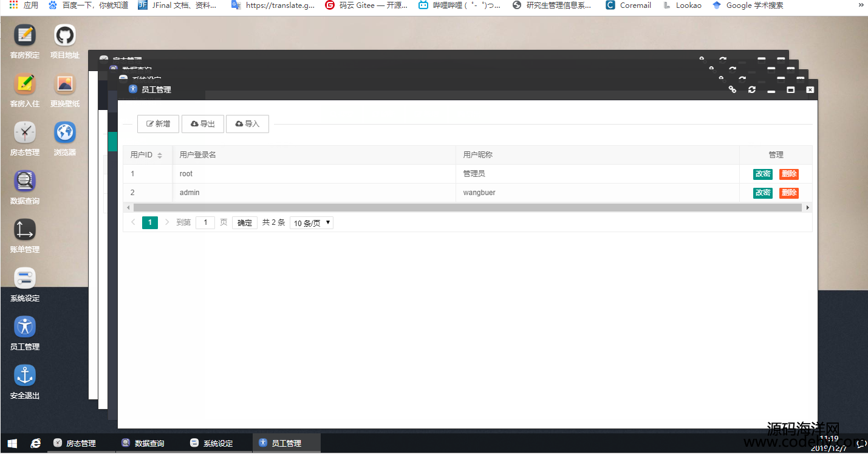Click the refresh icon in the 员工管理 title bar
Viewport: 868px width, 454px height.
(x=752, y=89)
